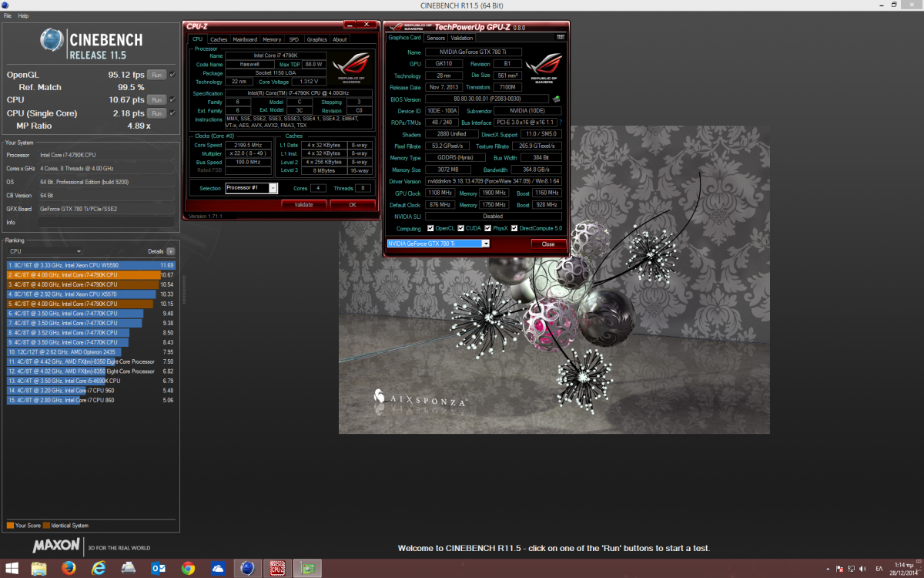Select the Intel Xeon CPU X5570 ranking row

pos(91,294)
